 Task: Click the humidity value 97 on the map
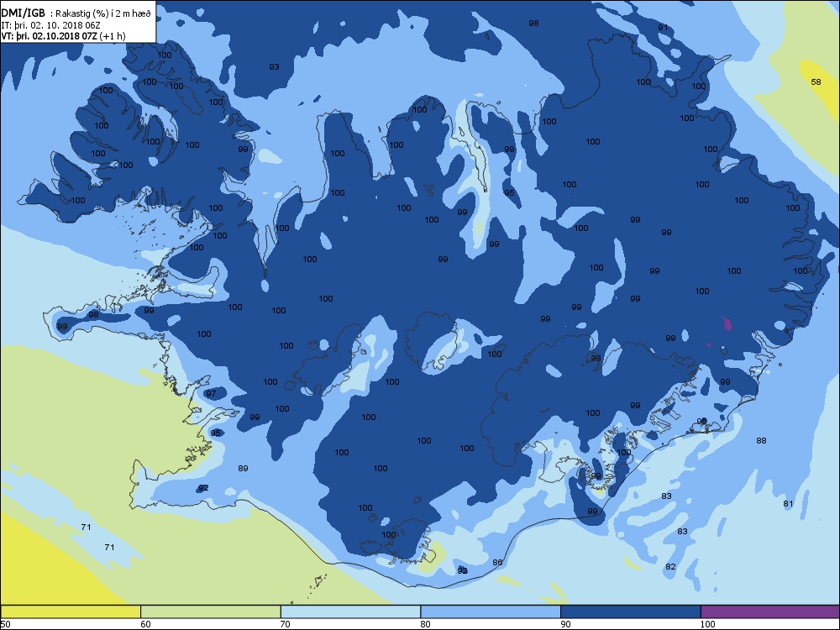coord(211,394)
